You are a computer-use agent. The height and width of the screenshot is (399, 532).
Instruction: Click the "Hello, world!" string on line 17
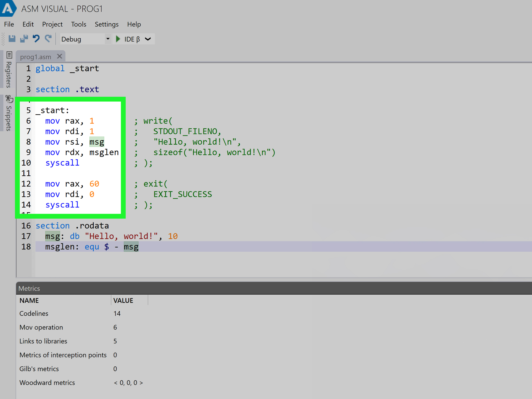[122, 236]
